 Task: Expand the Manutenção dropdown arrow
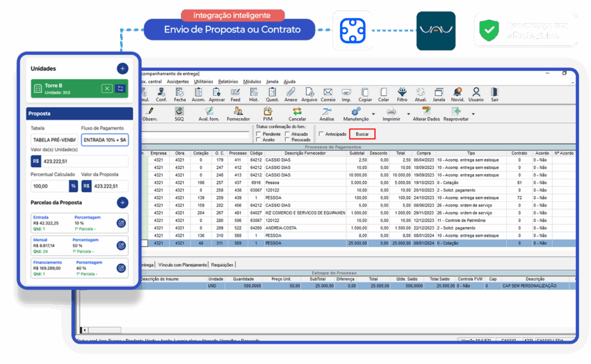[x=373, y=114]
